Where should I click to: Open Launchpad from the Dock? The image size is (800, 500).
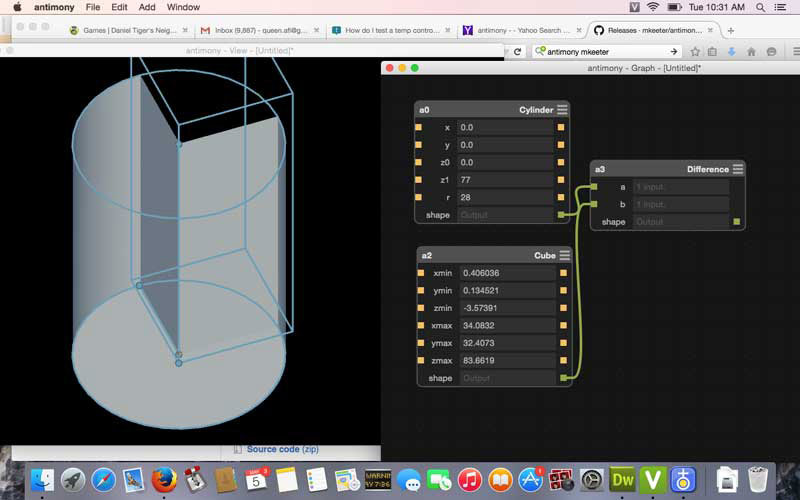(x=73, y=481)
